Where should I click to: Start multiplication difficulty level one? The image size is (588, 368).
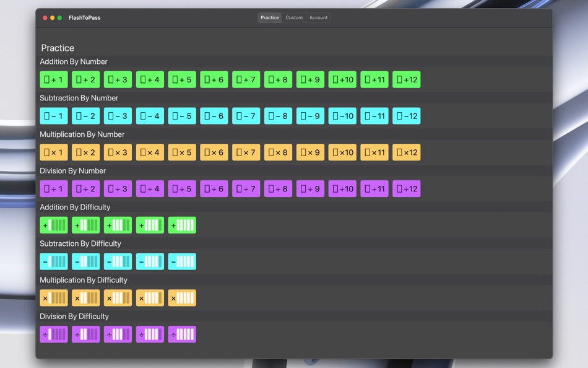54,298
